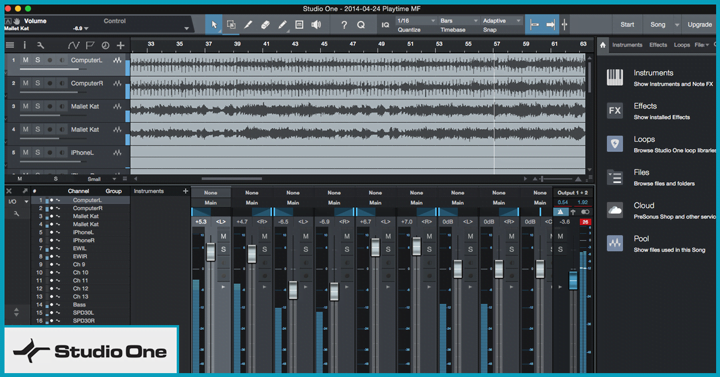The image size is (720, 377).
Task: Click the fader knob on +5.3 channel
Action: pos(211,252)
